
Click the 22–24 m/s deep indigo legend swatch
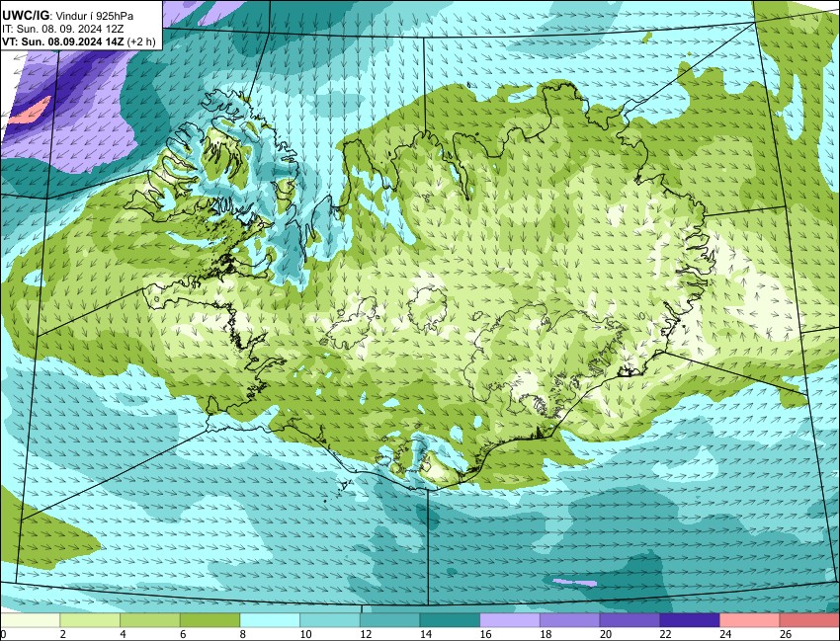tap(690, 620)
